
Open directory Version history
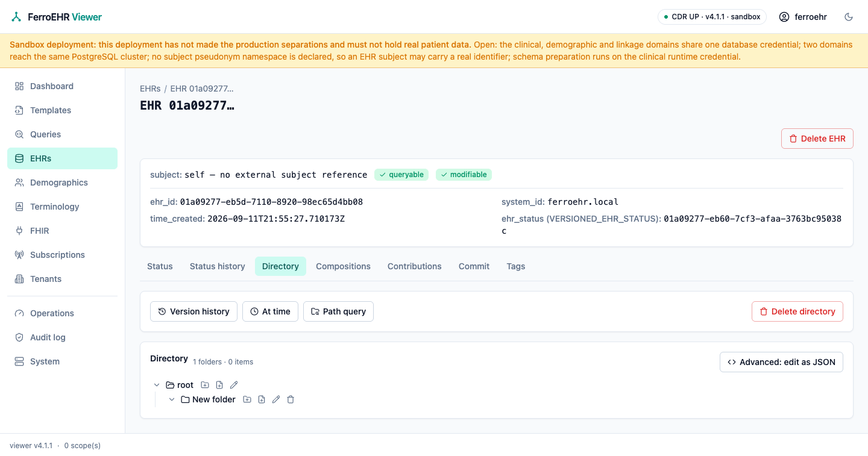193,311
